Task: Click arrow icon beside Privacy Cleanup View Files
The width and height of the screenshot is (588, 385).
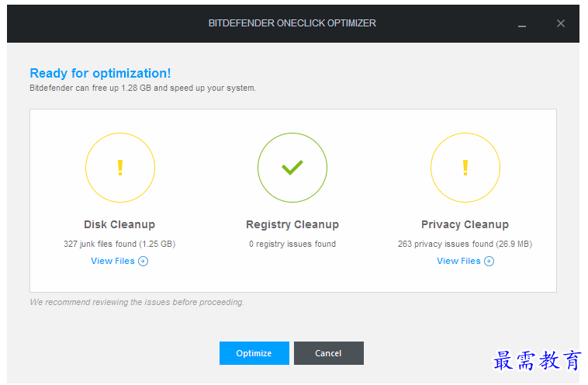Action: [489, 261]
